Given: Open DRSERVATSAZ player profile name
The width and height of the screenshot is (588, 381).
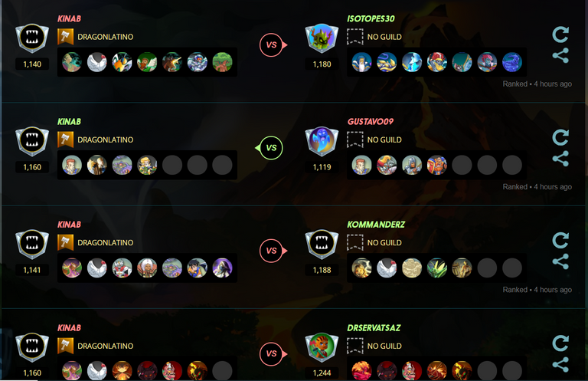Looking at the screenshot, I should pos(374,327).
